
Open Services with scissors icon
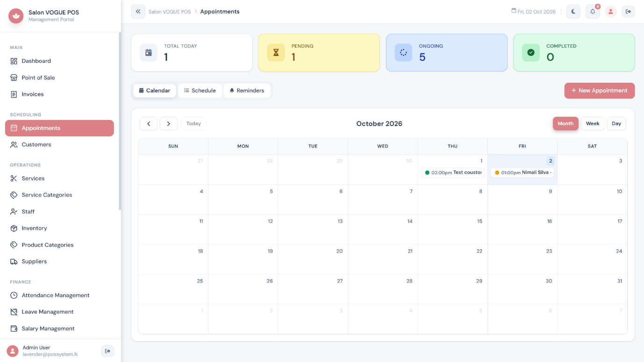pos(59,178)
